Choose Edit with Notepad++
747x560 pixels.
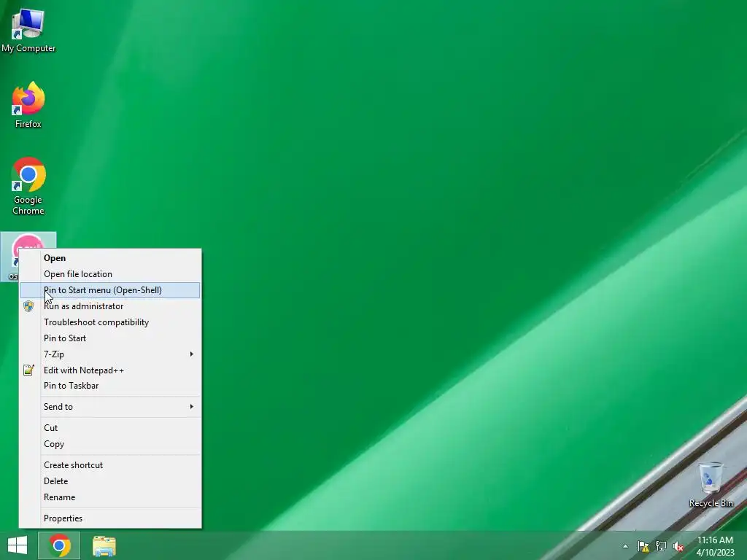[x=110, y=370]
